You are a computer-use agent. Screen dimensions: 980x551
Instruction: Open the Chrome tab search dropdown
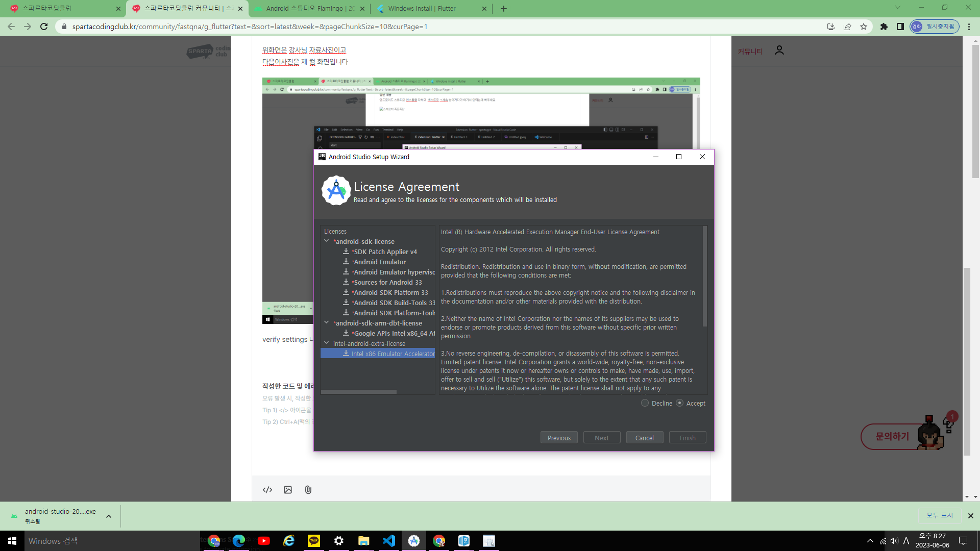[x=898, y=8]
